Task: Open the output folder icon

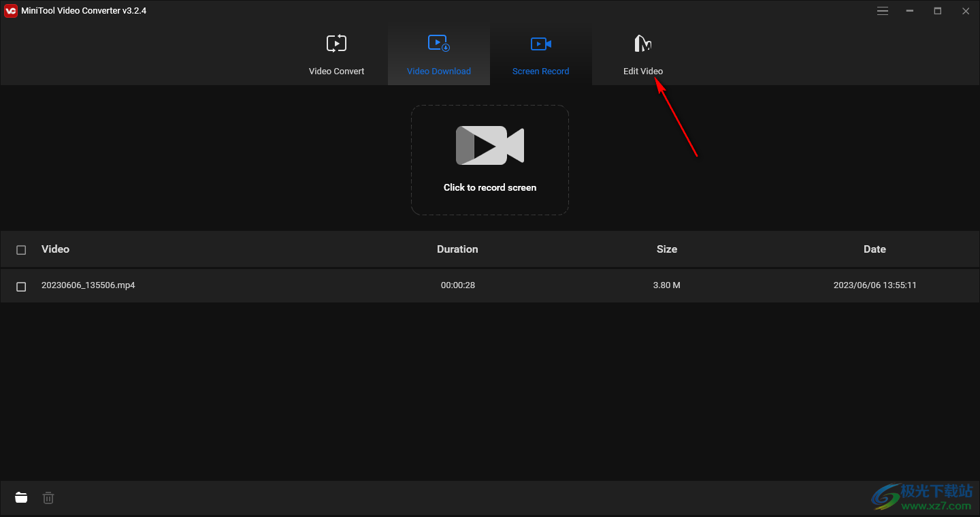Action: (x=22, y=498)
